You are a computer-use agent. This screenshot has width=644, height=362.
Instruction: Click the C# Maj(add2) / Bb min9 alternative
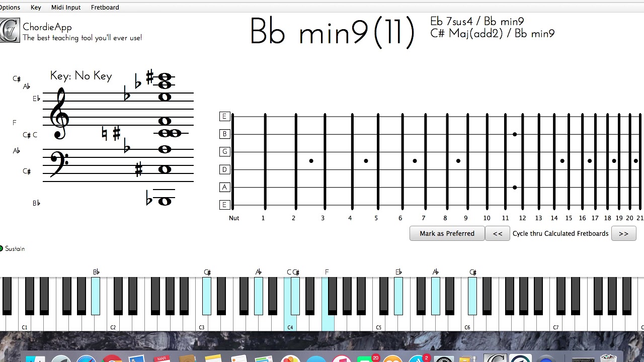pyautogui.click(x=493, y=34)
